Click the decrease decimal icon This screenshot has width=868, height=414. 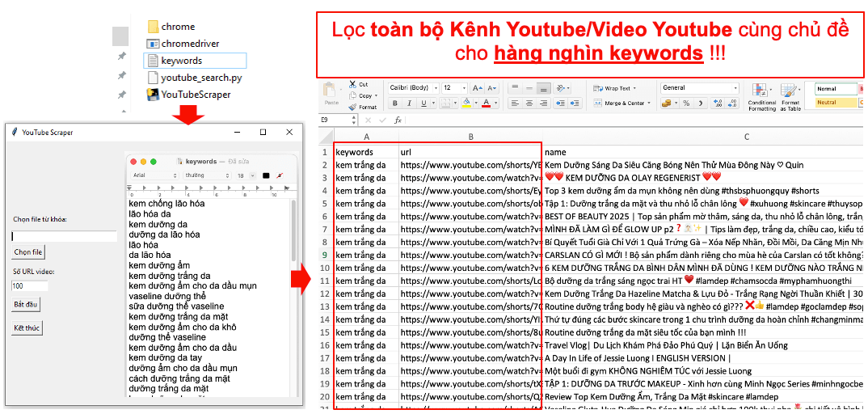click(734, 103)
